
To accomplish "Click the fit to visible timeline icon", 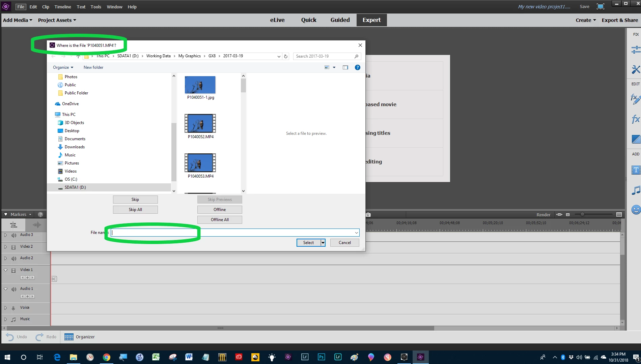I will pyautogui.click(x=559, y=215).
